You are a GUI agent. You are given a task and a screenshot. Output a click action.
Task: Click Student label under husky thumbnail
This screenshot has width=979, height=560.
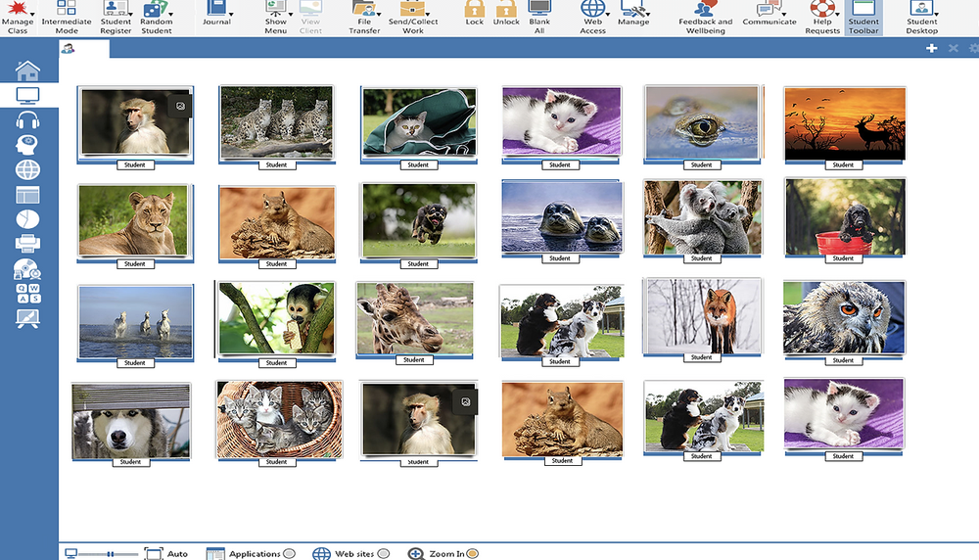click(130, 462)
